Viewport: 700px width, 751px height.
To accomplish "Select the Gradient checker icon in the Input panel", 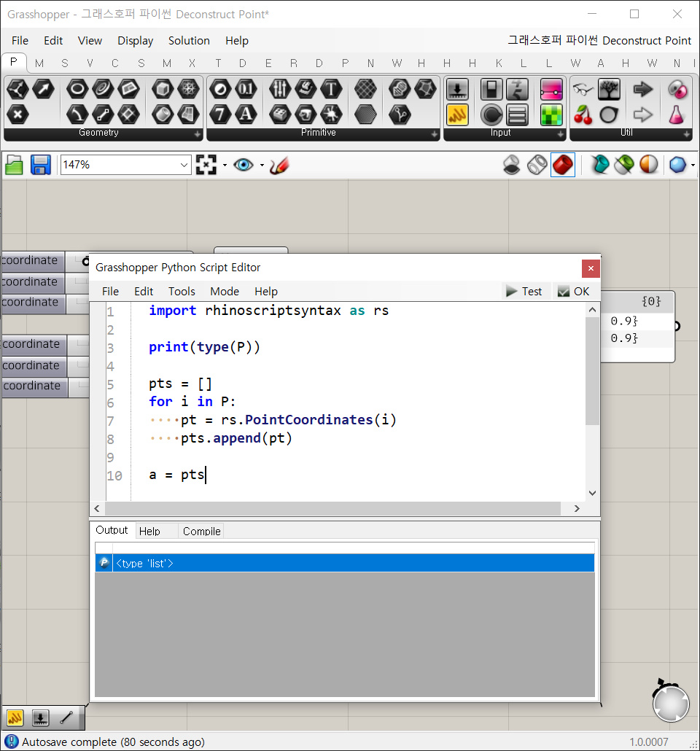I will click(551, 115).
